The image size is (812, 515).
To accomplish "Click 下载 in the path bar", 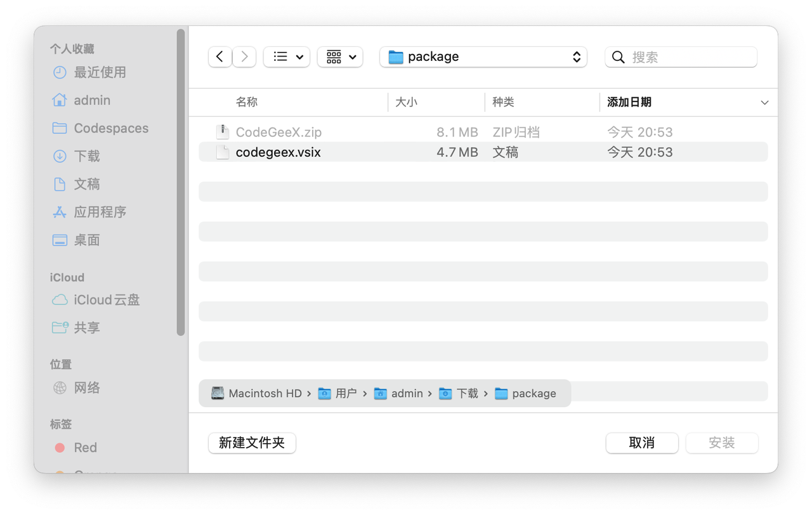I will (x=459, y=393).
